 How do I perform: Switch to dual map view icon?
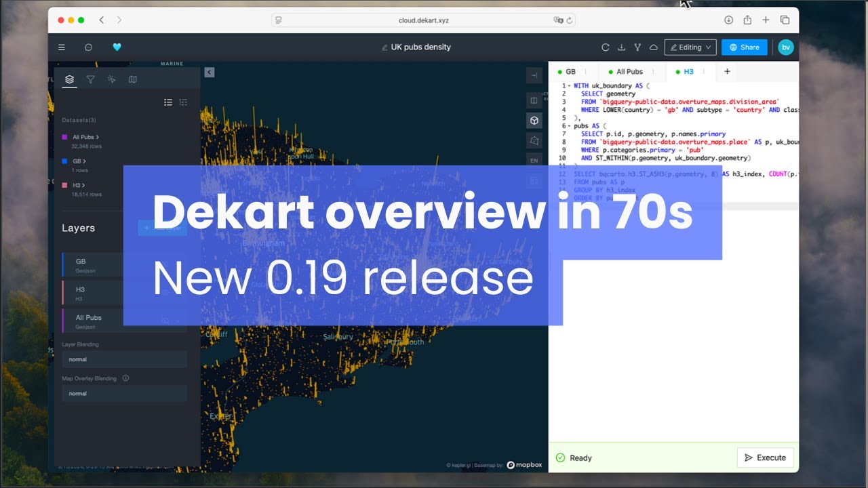click(x=534, y=100)
